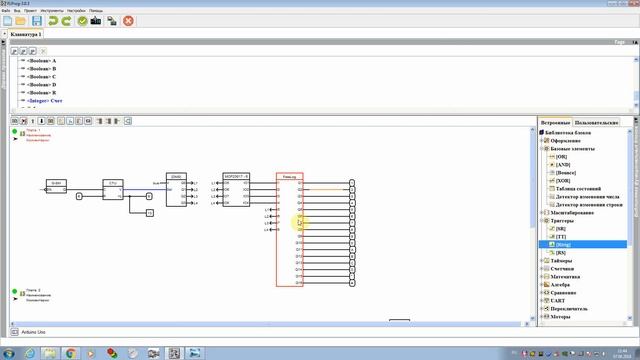Select the [AND] block in the library

click(x=563, y=165)
